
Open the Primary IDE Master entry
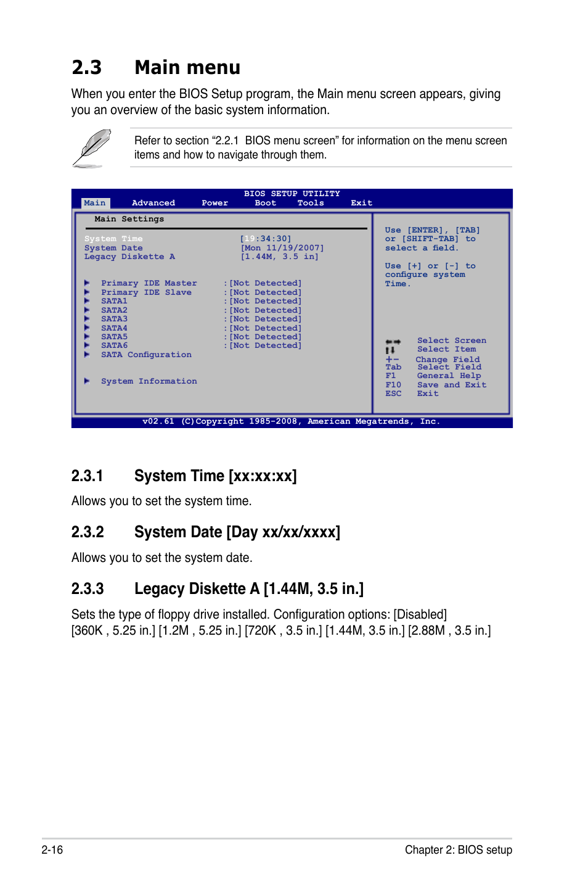149,283
